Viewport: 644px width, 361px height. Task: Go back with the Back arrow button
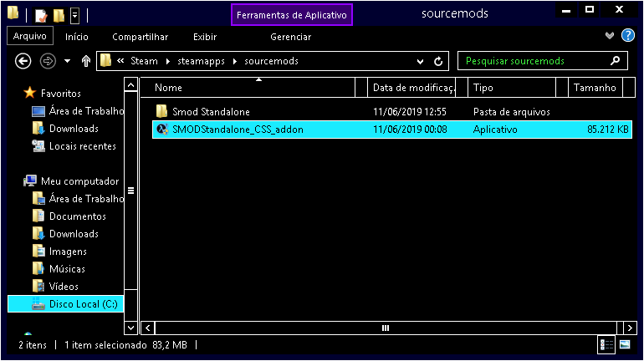click(23, 62)
